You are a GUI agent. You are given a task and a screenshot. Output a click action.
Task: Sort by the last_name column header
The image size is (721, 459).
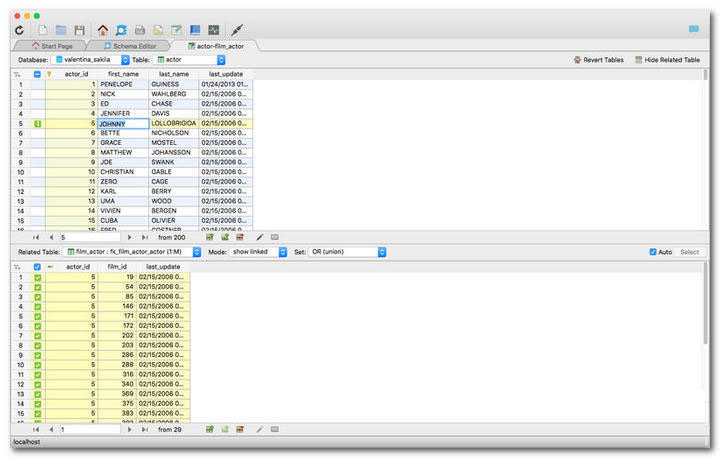tap(174, 74)
